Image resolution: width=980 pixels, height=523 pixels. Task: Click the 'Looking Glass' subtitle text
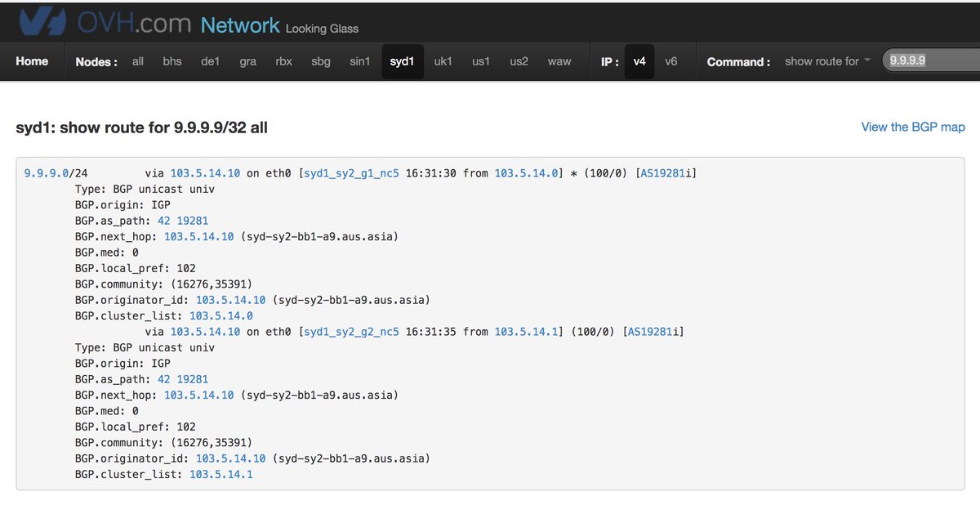[x=322, y=29]
